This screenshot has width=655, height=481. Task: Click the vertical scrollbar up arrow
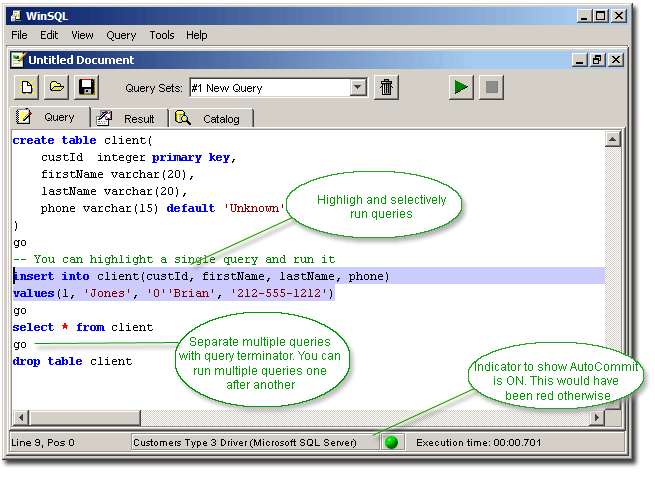[612, 139]
